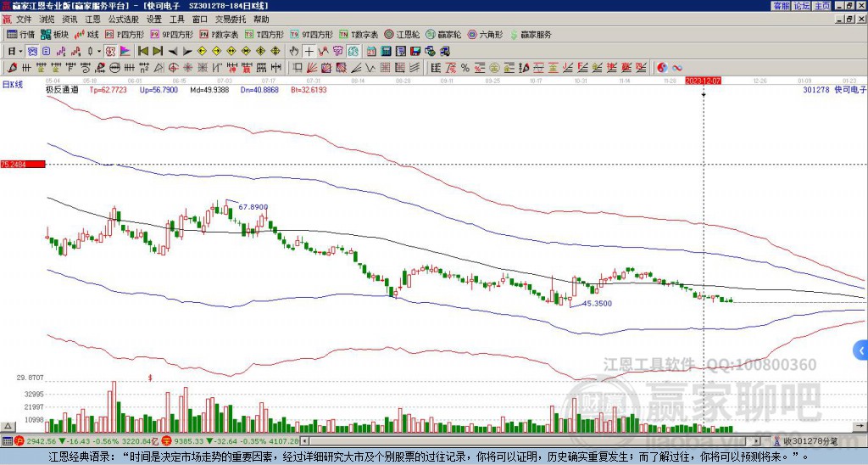
Task: Open the calculator icon
Action: 386,52
